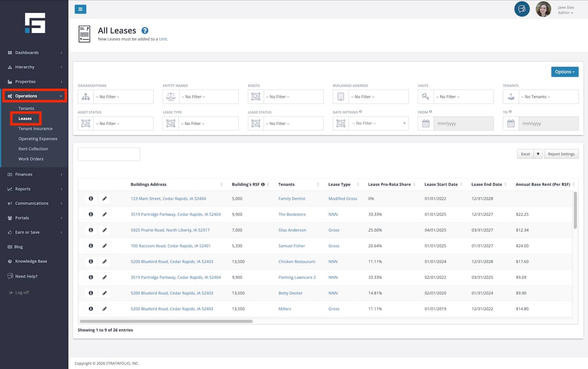This screenshot has width=588, height=369.
Task: Click Jane Doe profile avatar
Action: pyautogui.click(x=543, y=9)
